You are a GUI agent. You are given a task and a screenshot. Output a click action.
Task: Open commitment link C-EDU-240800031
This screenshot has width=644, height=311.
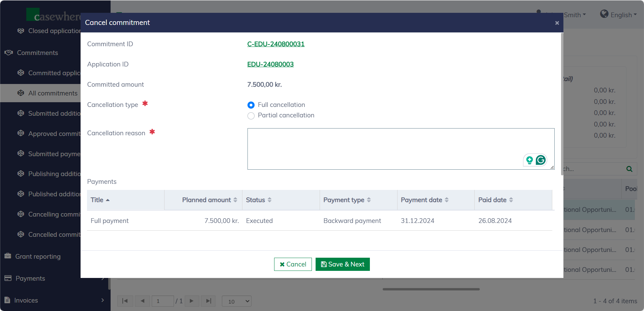tap(276, 44)
